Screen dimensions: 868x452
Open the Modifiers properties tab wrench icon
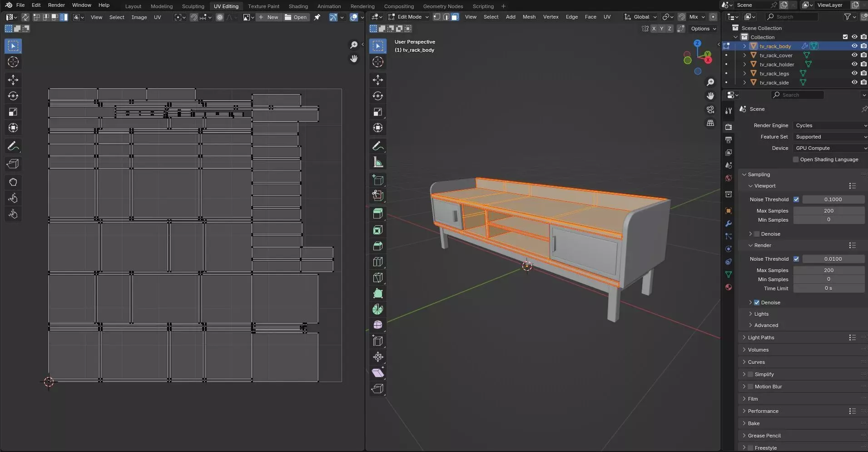729,224
